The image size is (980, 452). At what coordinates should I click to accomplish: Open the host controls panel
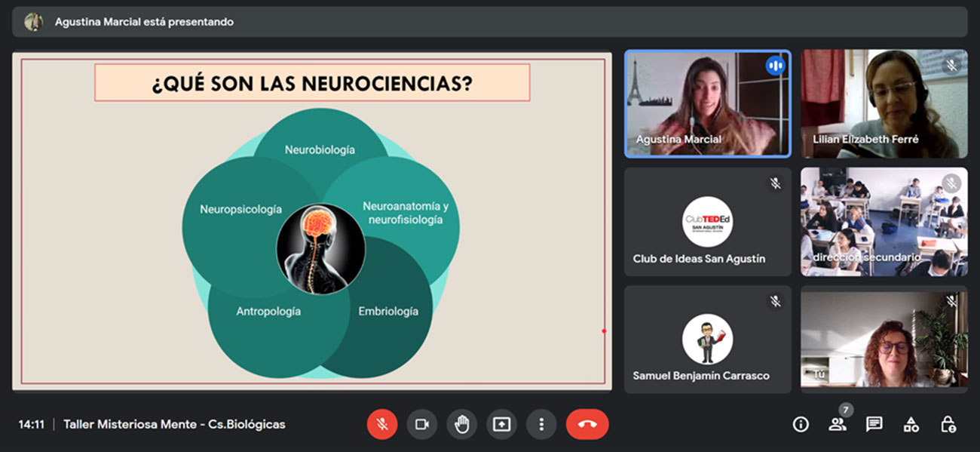click(948, 424)
